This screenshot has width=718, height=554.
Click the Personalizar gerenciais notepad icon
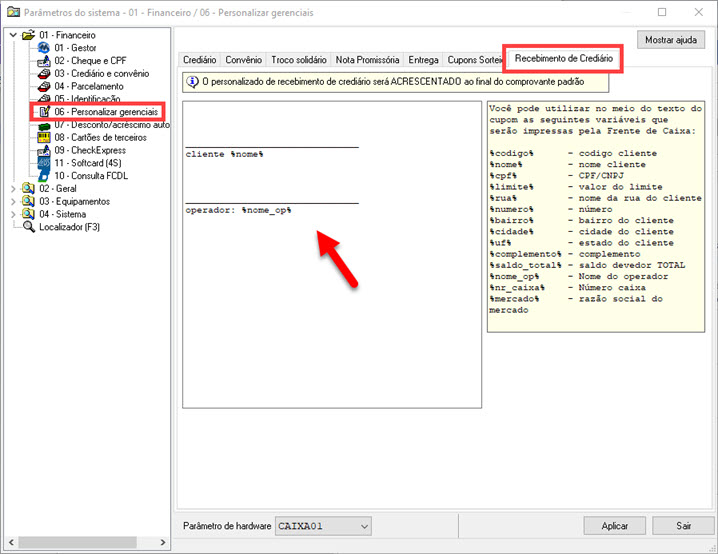click(x=45, y=112)
